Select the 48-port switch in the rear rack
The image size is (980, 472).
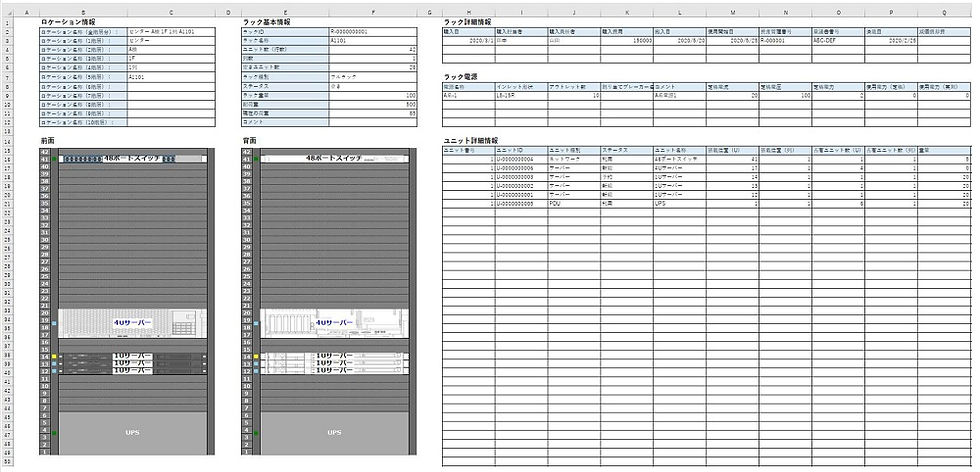pyautogui.click(x=334, y=159)
